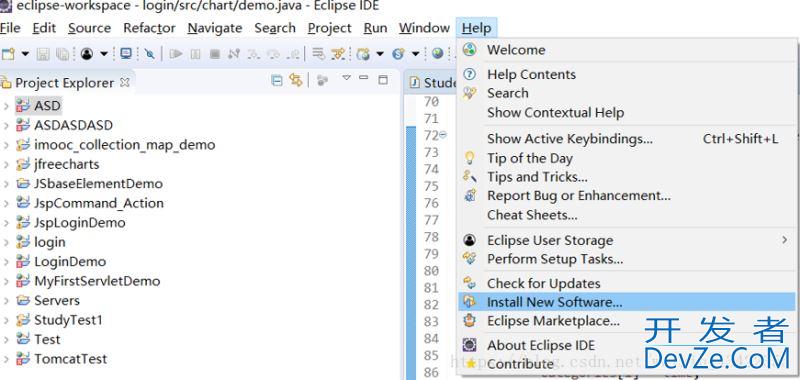Choose Install New Software from Help menu
800x380 pixels.
(x=627, y=302)
